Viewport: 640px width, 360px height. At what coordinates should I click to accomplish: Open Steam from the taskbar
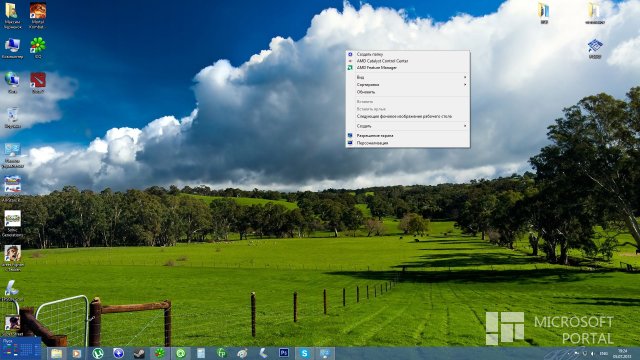point(139,353)
